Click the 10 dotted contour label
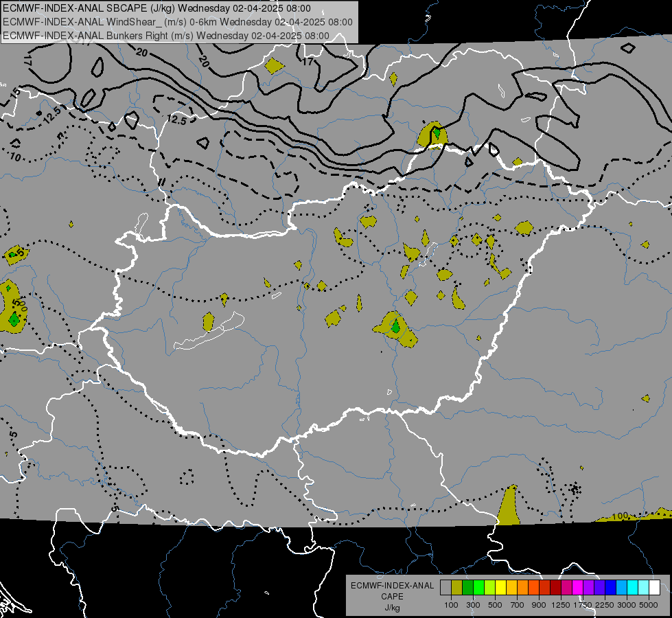 tap(15, 157)
